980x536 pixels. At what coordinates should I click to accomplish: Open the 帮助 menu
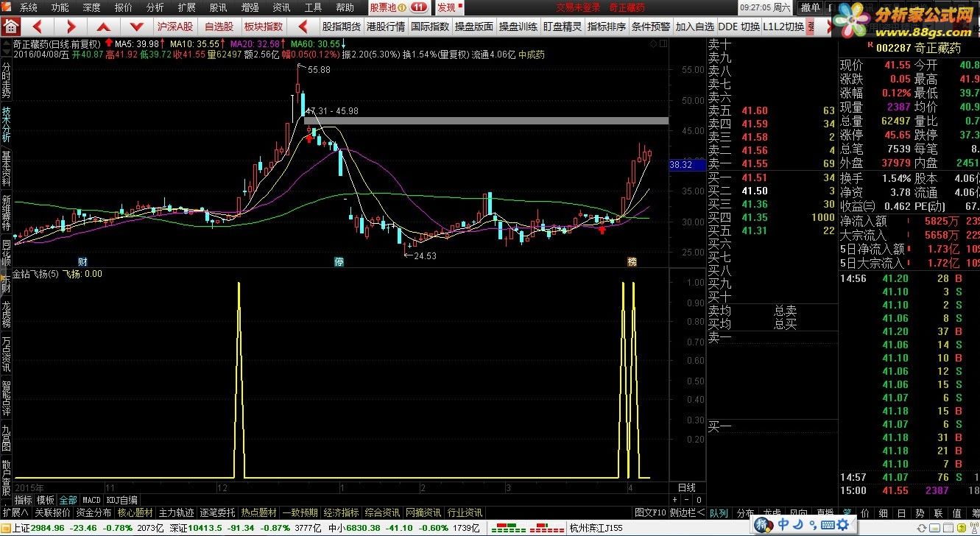[345, 7]
